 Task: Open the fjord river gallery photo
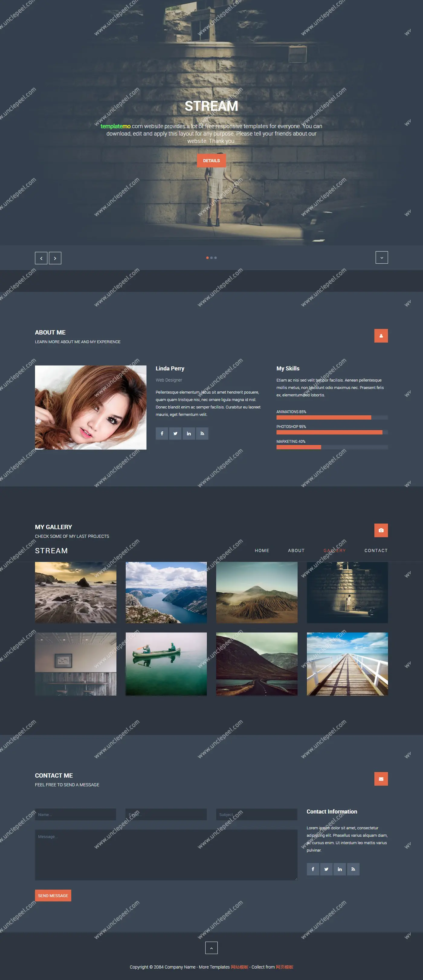click(166, 592)
